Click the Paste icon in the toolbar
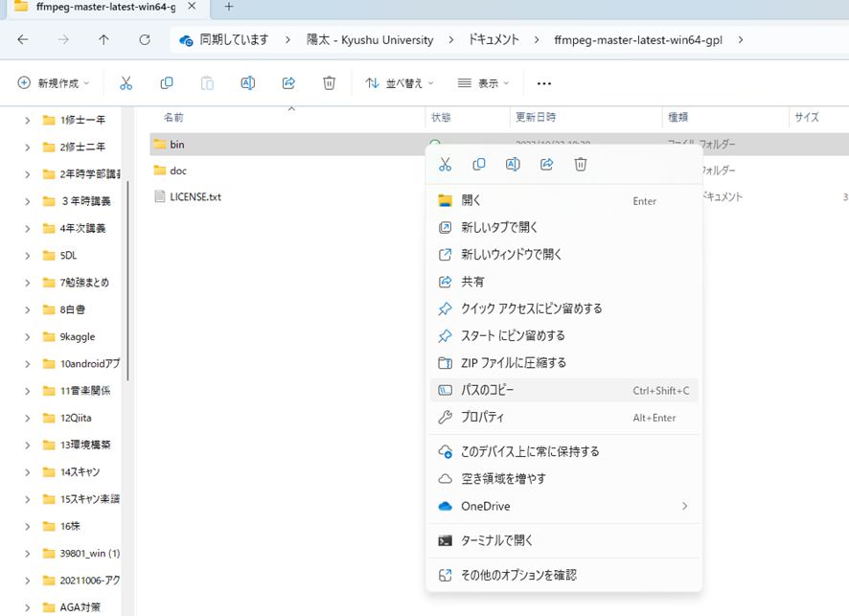 (x=207, y=83)
